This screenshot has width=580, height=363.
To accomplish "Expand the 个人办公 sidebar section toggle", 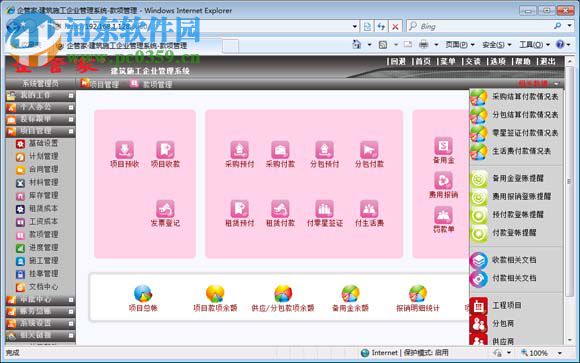I will click(x=71, y=108).
